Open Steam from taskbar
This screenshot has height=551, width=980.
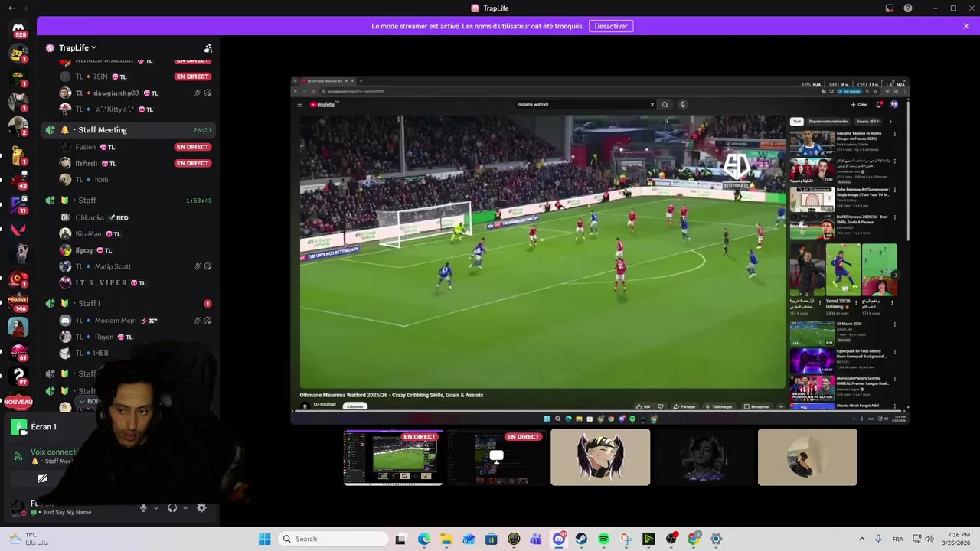tap(581, 539)
